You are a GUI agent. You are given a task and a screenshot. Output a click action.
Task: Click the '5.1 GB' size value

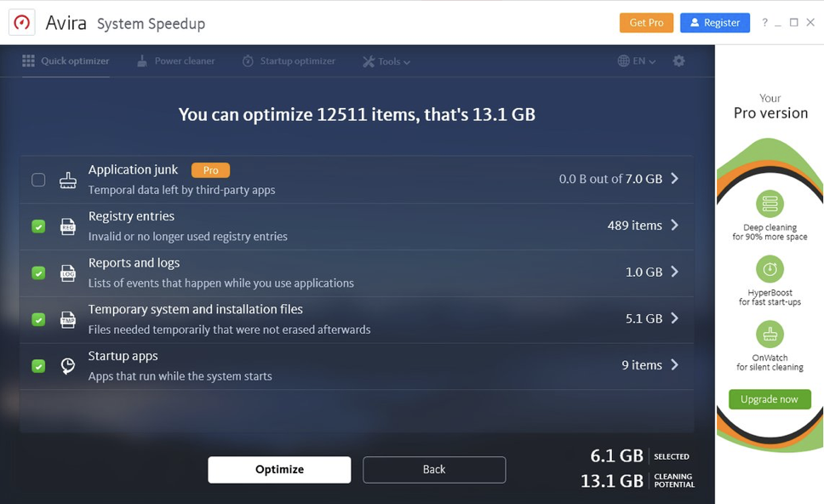click(644, 318)
